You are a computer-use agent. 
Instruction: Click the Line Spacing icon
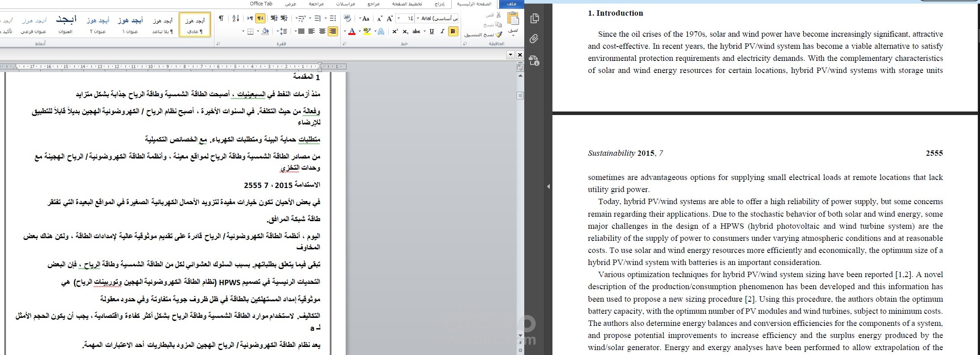(283, 31)
